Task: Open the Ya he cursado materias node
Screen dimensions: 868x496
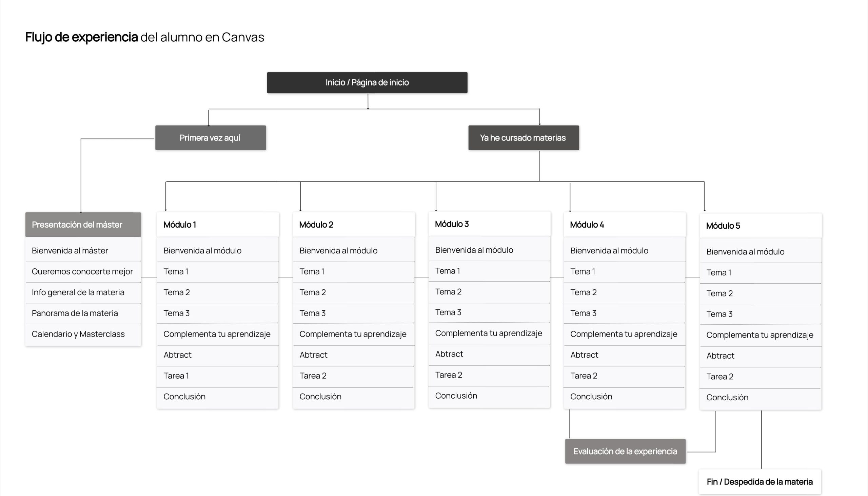Action: pyautogui.click(x=523, y=138)
